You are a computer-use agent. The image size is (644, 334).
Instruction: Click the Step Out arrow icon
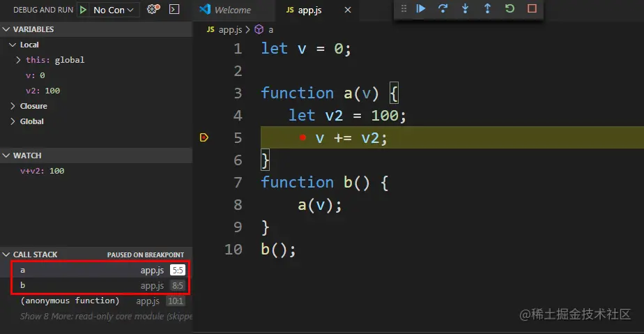click(487, 8)
